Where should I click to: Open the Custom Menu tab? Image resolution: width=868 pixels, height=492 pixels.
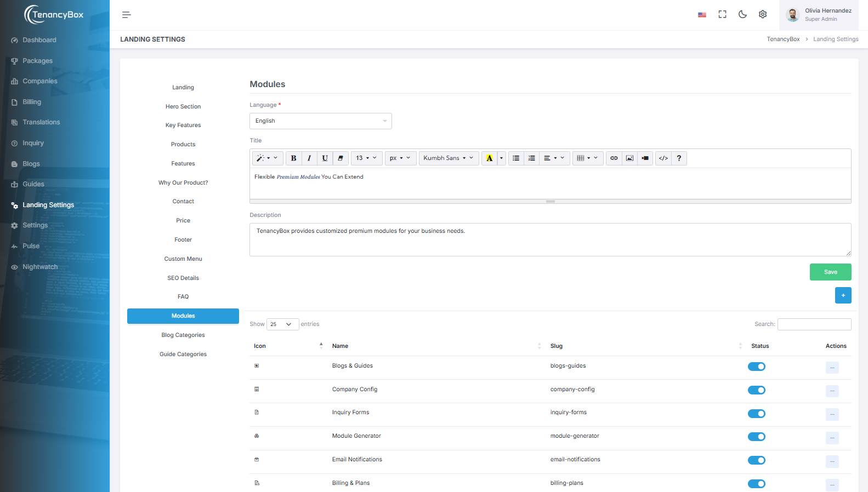pyautogui.click(x=183, y=259)
